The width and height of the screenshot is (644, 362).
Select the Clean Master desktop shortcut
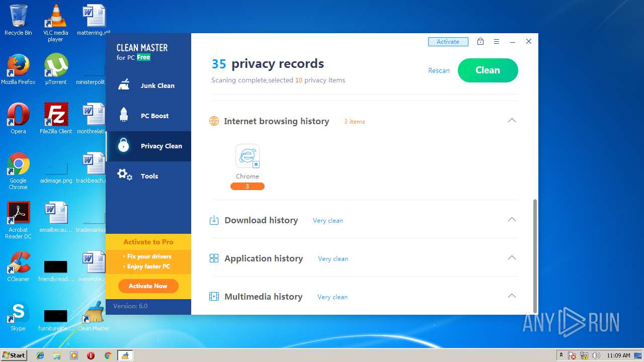pos(93,316)
